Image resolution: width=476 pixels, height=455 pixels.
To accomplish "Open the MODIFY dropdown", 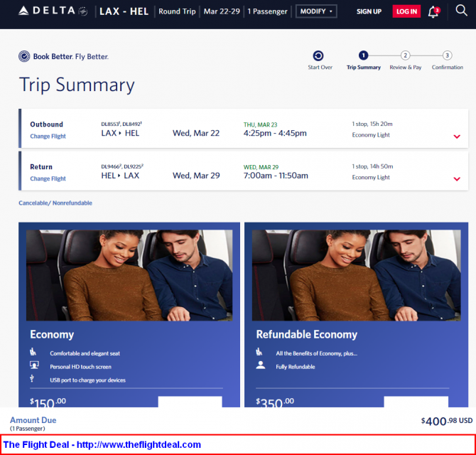I will click(x=316, y=11).
